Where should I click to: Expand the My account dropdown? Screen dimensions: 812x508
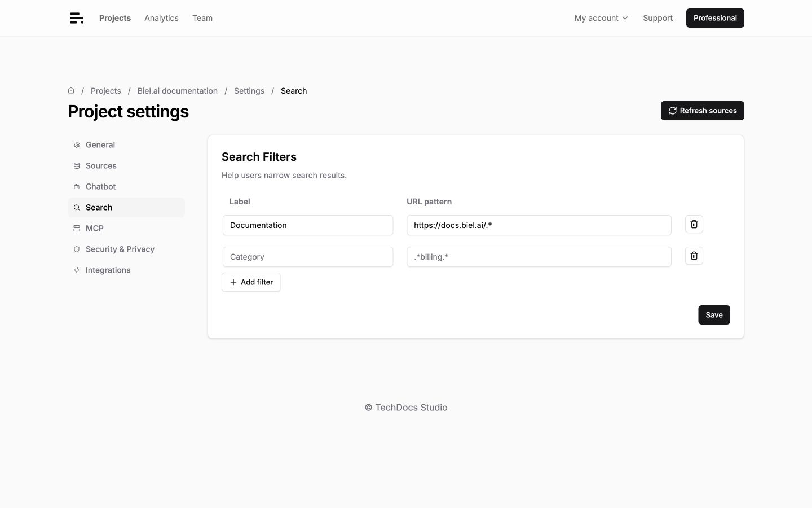pyautogui.click(x=601, y=18)
